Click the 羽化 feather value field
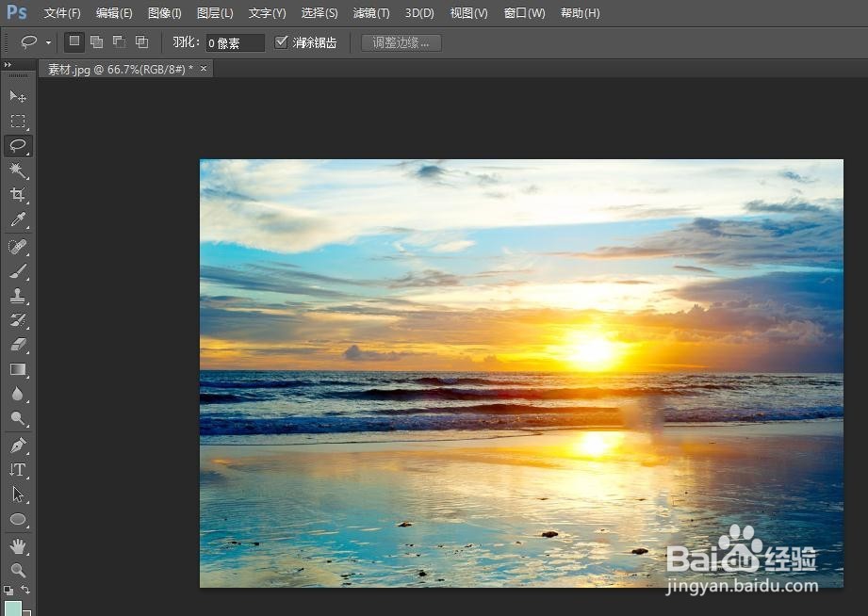 pos(236,42)
